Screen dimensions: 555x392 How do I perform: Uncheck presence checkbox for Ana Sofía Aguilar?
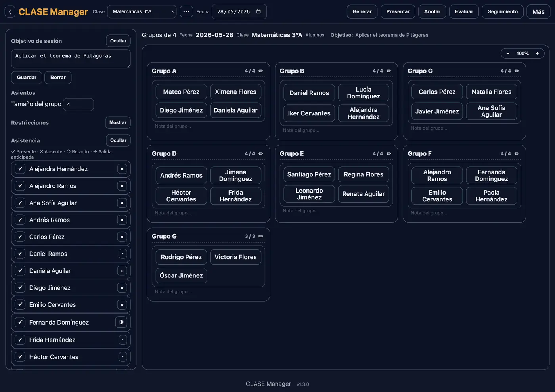pyautogui.click(x=20, y=203)
